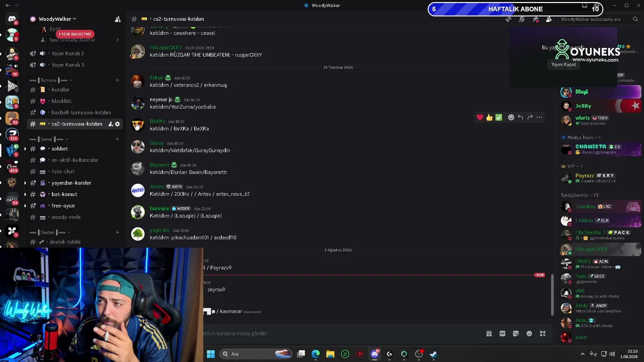The image size is (644, 362).
Task: Click the Yayını Kapat button
Action: [x=563, y=64]
